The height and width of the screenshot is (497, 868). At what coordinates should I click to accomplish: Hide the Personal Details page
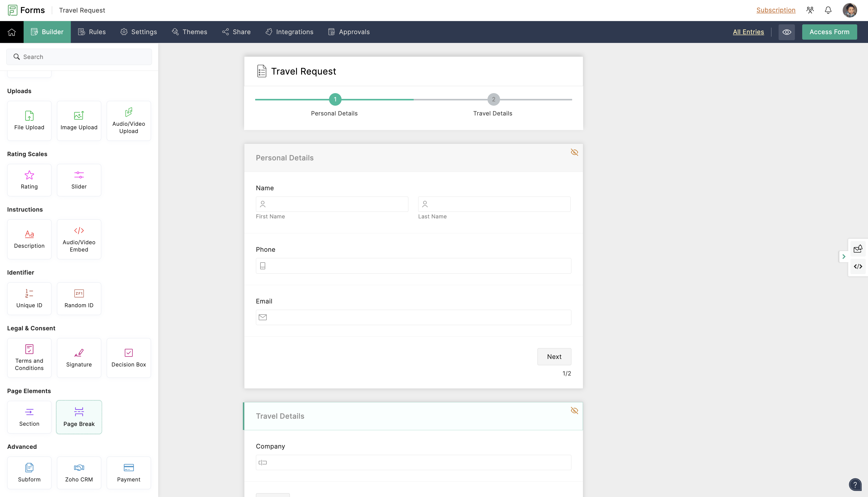pyautogui.click(x=574, y=152)
